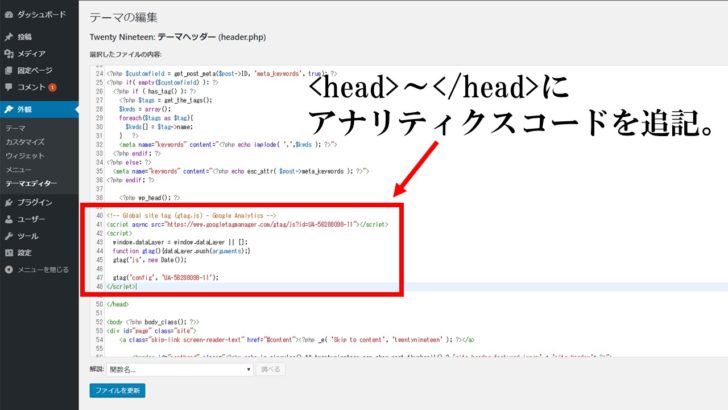Viewport: 728px width, 410px height.
Task: Click the collapse menu circle icon
Action: coord(9,269)
